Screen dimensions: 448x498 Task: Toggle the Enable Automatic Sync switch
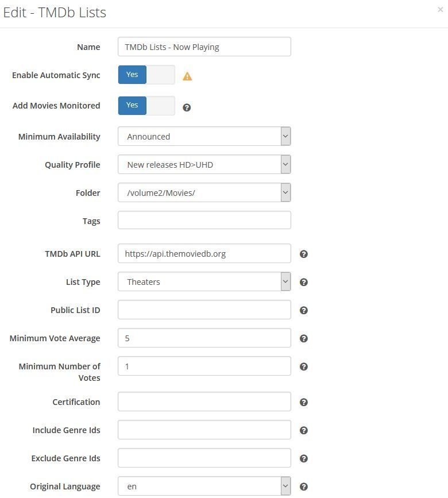tap(146, 75)
